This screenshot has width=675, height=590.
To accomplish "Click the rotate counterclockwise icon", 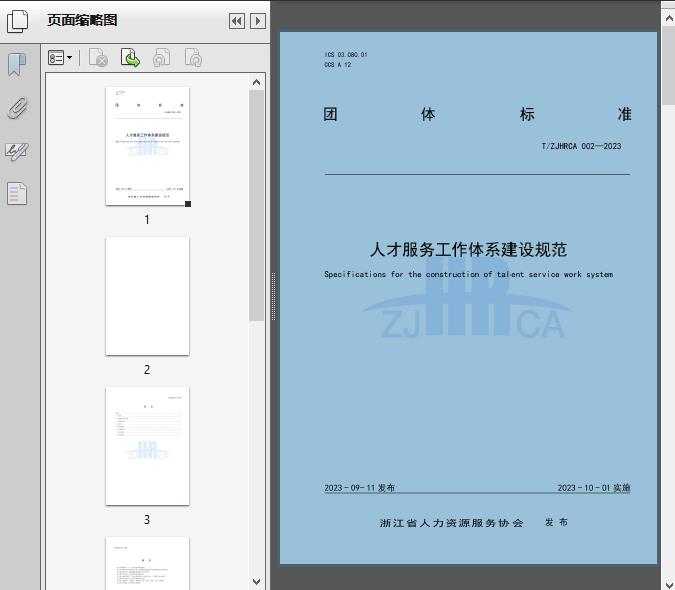I will click(162, 58).
